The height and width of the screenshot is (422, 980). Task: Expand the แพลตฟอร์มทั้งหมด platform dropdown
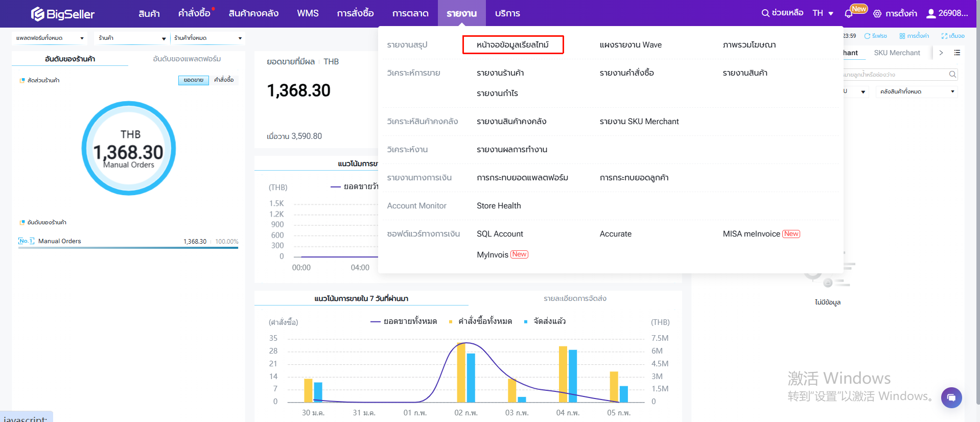49,38
